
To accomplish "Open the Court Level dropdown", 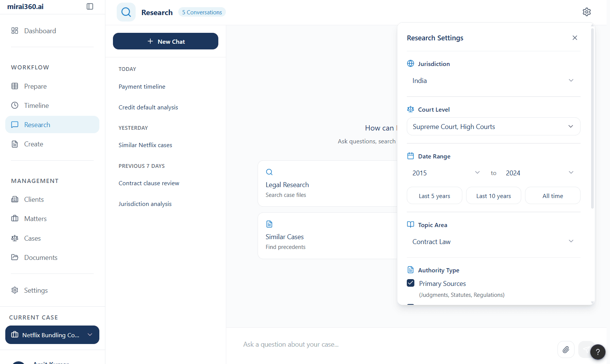I will click(x=493, y=127).
